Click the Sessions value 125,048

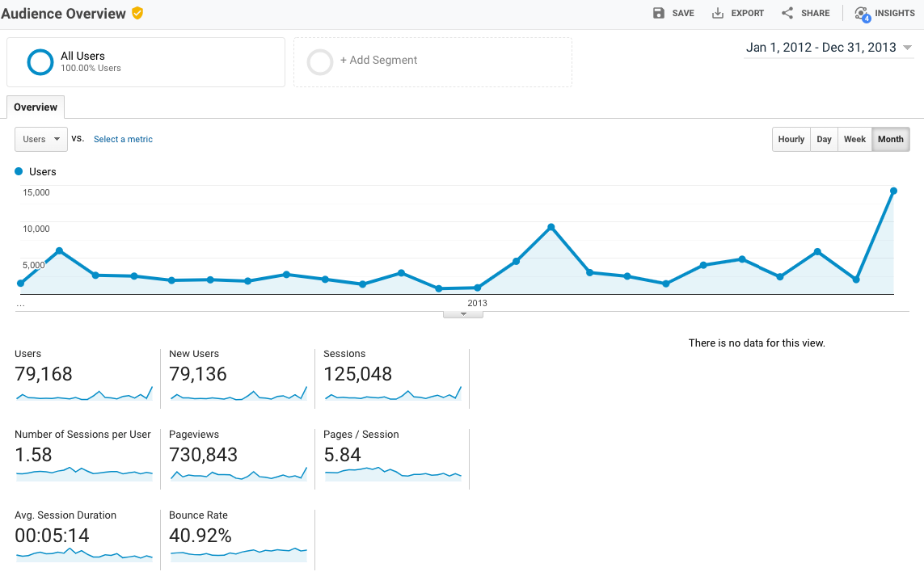click(357, 374)
